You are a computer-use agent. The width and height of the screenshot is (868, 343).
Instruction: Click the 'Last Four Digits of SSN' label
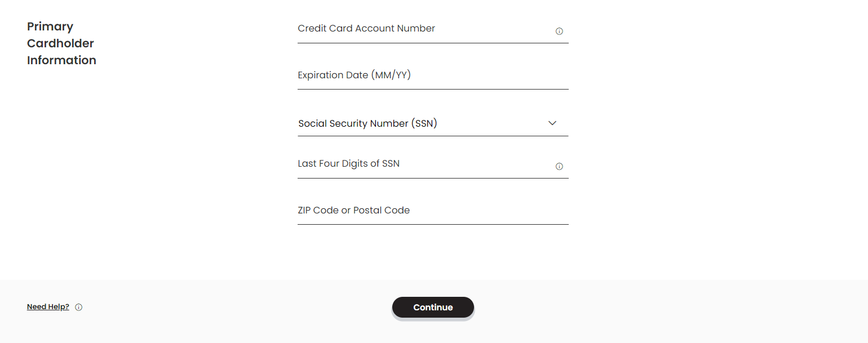click(348, 164)
